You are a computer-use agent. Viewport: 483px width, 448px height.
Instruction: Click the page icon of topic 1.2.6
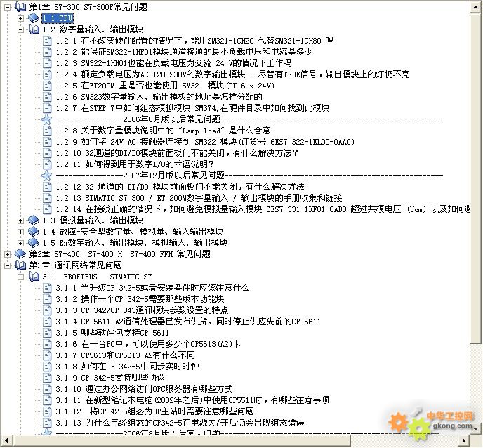(x=47, y=97)
